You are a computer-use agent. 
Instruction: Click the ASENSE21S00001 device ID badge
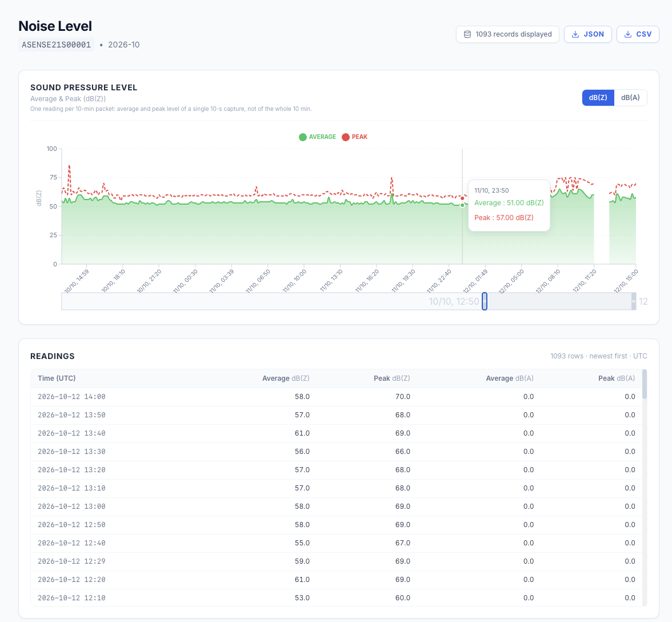(56, 45)
